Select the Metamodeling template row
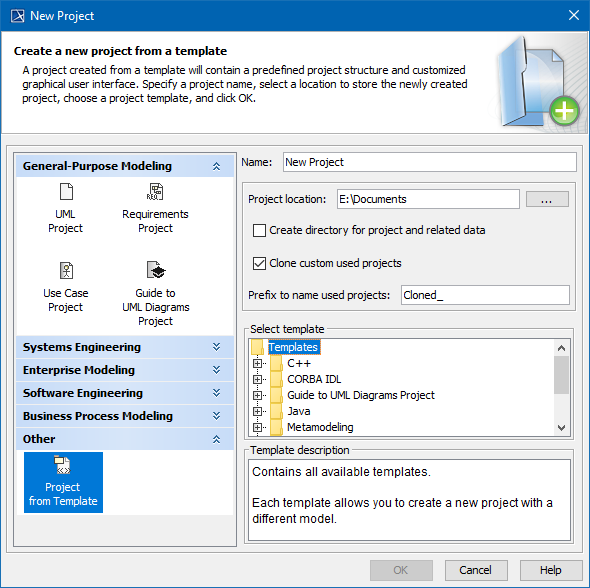Image resolution: width=590 pixels, height=588 pixels. [320, 427]
